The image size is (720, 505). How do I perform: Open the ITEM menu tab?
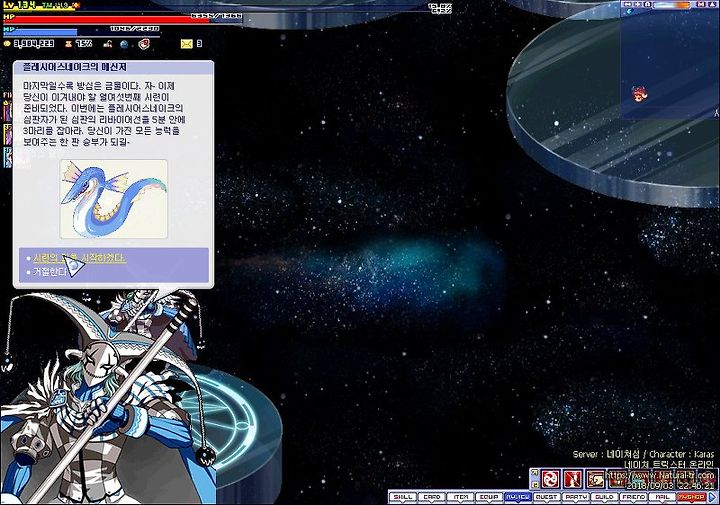[x=461, y=497]
